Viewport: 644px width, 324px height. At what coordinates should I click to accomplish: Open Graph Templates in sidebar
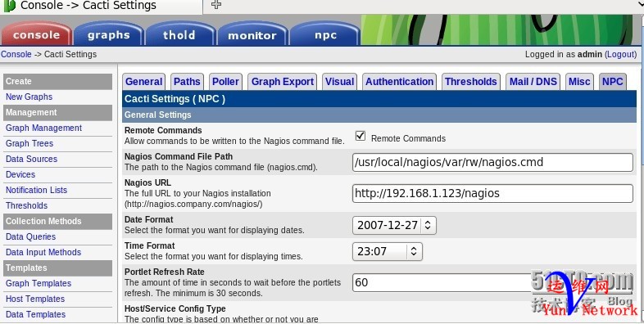coord(39,283)
